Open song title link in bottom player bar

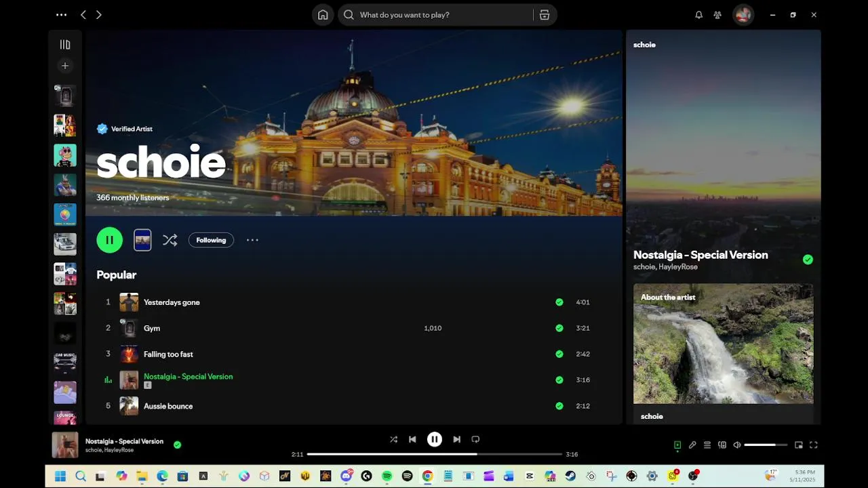(x=124, y=441)
